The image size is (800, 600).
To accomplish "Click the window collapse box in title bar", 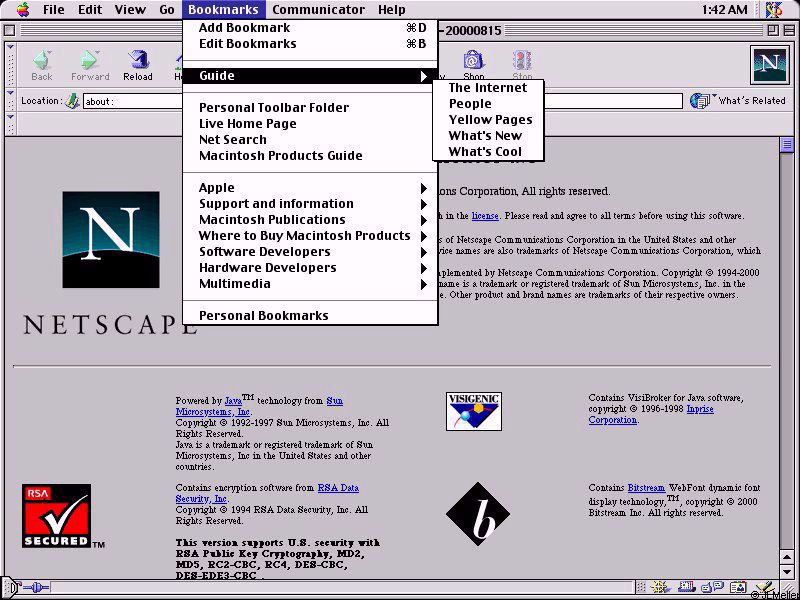I will click(788, 30).
